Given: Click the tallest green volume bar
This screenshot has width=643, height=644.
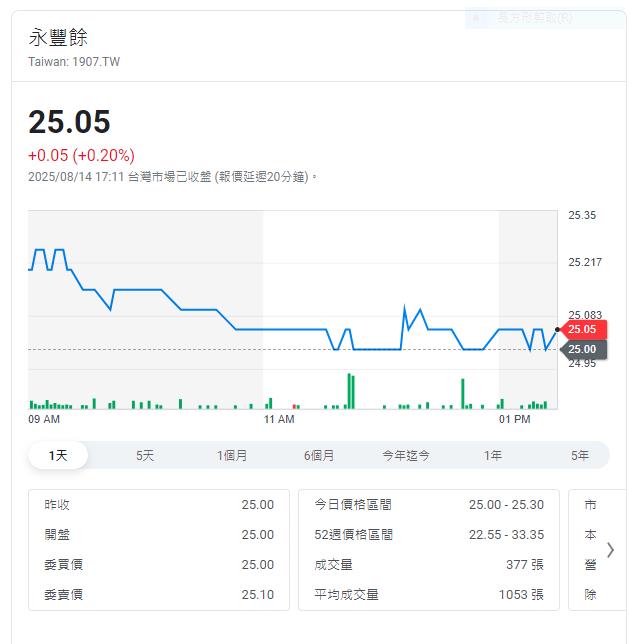Looking at the screenshot, I should (349, 391).
